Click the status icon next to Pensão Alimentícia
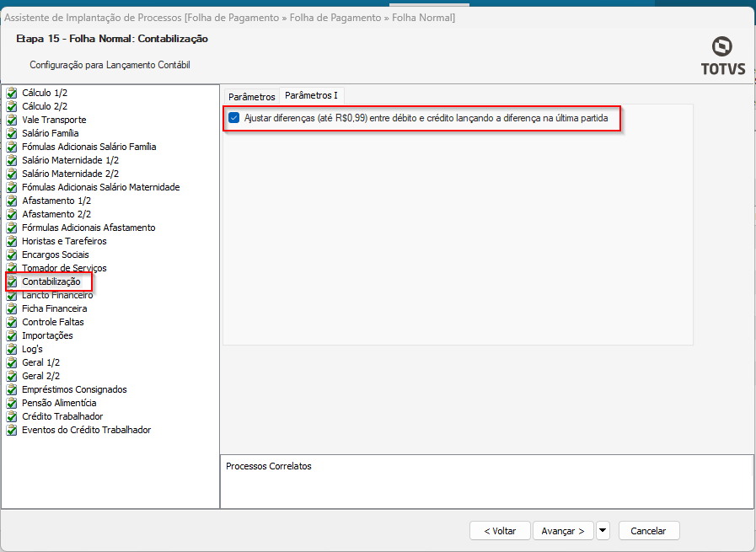 (12, 403)
